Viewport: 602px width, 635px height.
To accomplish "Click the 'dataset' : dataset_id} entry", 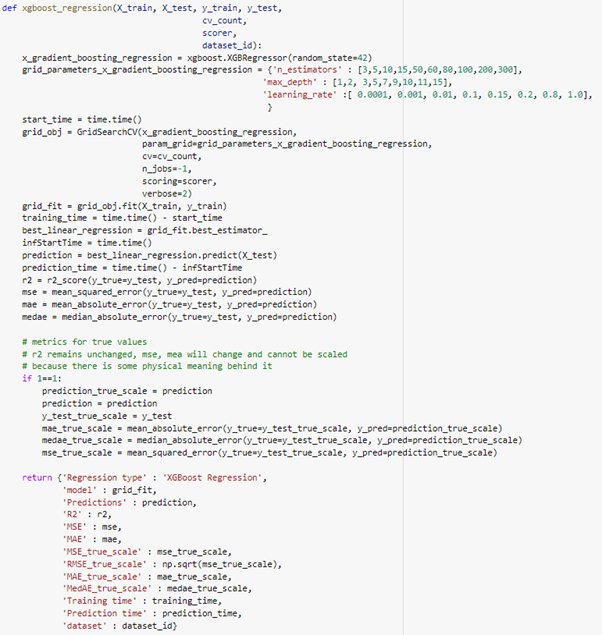I will click(x=119, y=626).
